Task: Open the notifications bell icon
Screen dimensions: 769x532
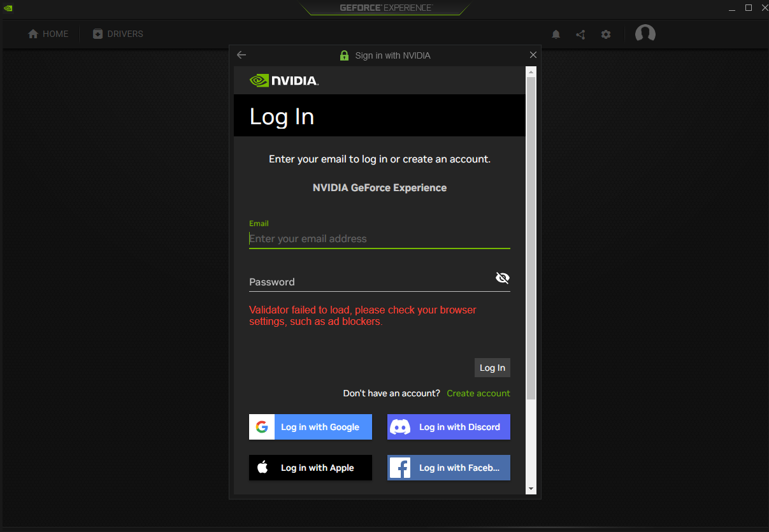Action: (556, 34)
